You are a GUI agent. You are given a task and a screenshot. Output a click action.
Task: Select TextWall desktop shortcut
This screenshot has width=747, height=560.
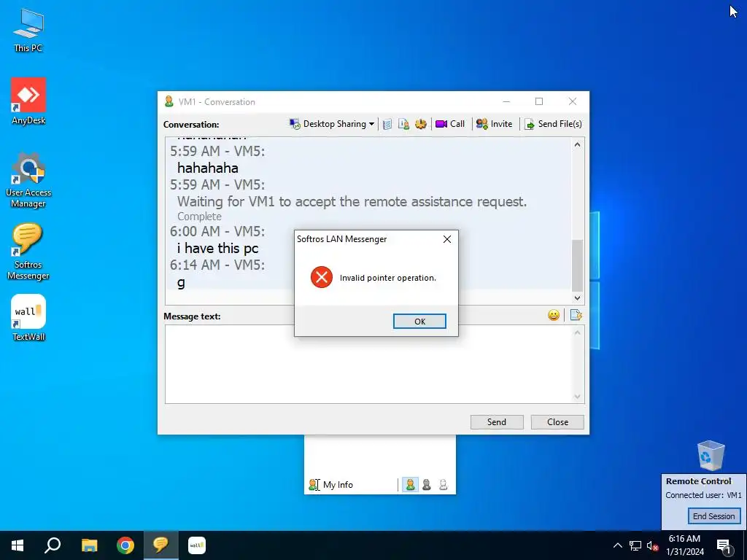click(28, 318)
